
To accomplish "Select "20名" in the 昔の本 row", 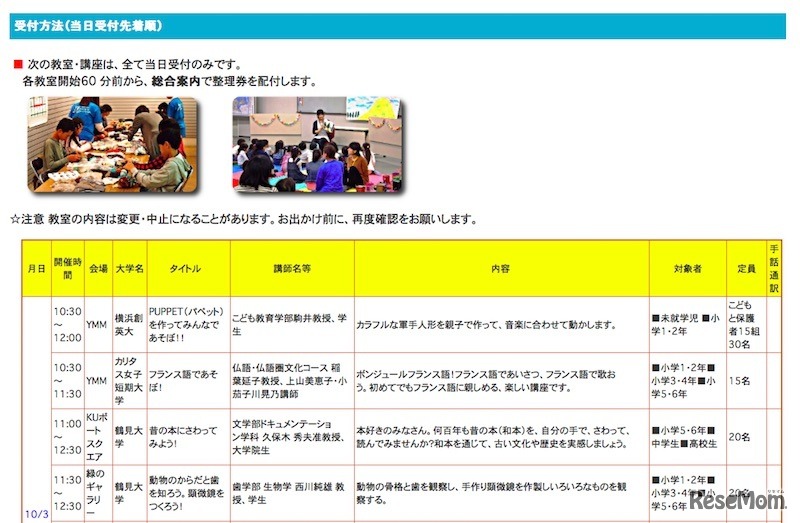I will click(746, 437).
